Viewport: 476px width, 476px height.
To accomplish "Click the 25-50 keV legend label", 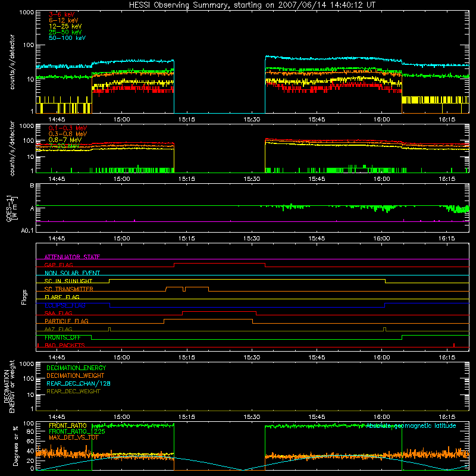I will [65, 32].
